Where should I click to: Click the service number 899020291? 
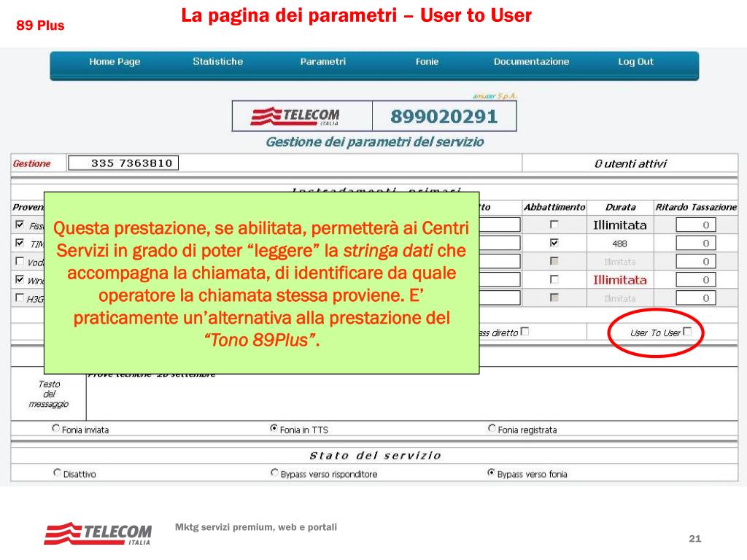pyautogui.click(x=444, y=117)
